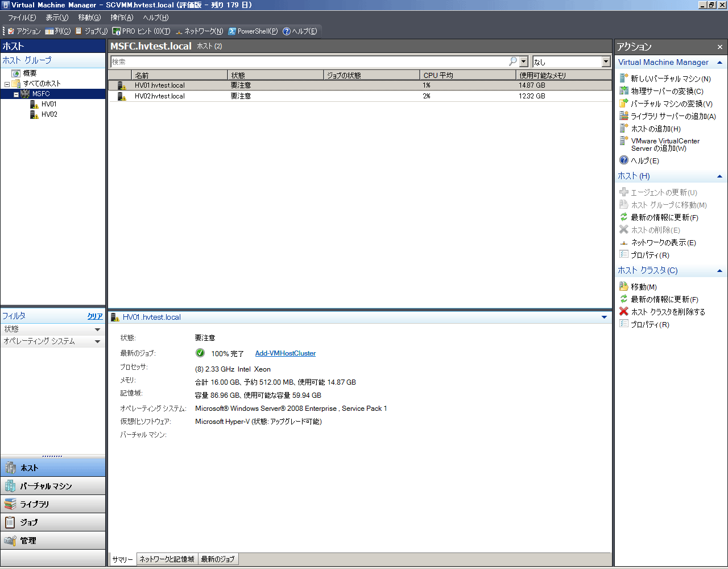The width and height of the screenshot is (728, 569).
Task: Open the ファイル(F) menu
Action: click(x=22, y=18)
